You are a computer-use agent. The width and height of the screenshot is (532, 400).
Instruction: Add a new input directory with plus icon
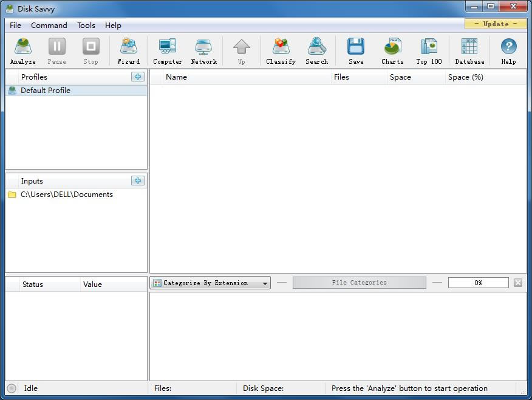pyautogui.click(x=138, y=181)
